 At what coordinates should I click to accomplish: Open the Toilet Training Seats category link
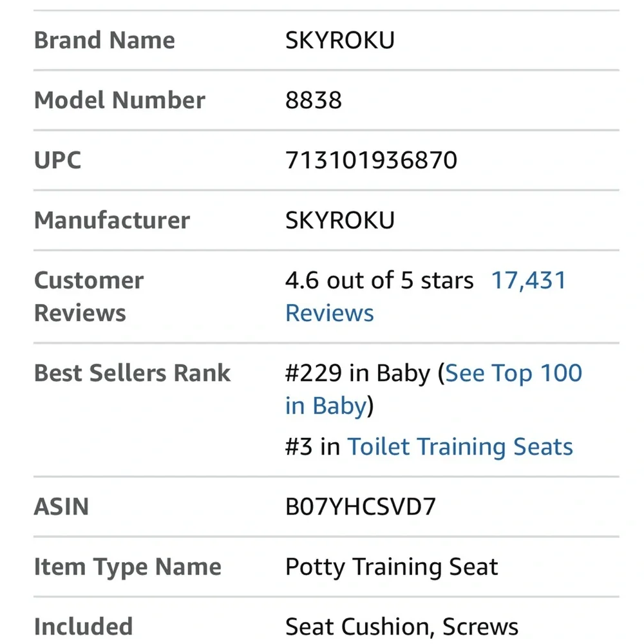pyautogui.click(x=460, y=447)
